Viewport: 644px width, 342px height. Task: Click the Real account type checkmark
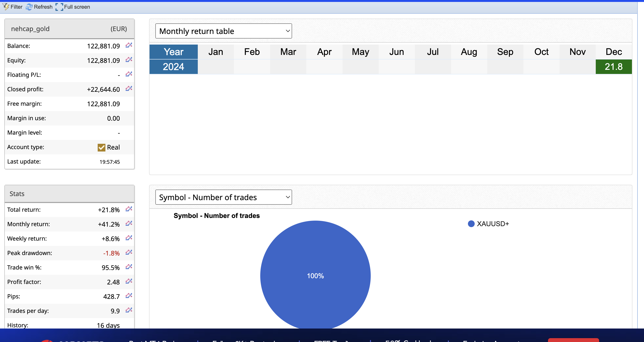click(x=101, y=148)
